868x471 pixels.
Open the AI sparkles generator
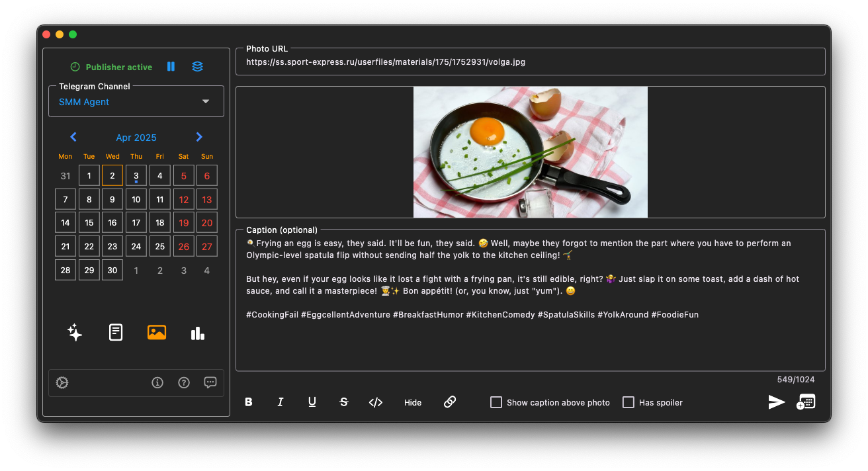tap(75, 332)
